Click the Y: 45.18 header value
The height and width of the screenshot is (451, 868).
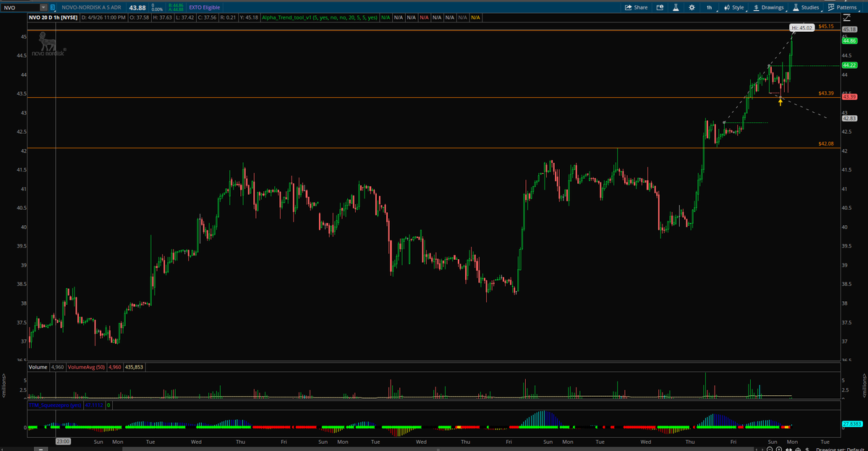[x=248, y=17]
